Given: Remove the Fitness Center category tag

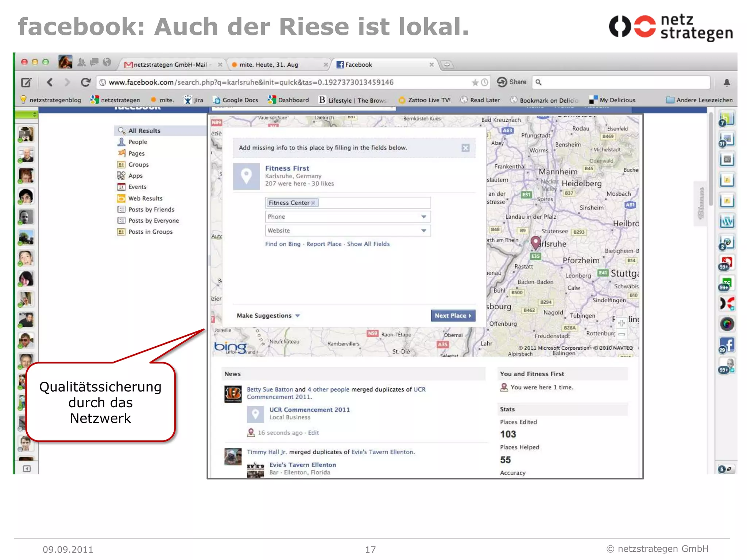Looking at the screenshot, I should click(x=313, y=203).
